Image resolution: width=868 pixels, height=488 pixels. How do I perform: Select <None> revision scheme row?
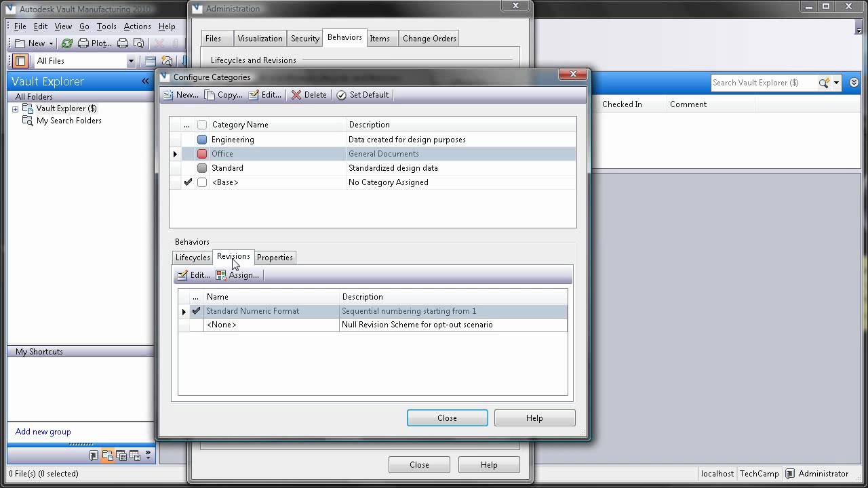click(372, 325)
